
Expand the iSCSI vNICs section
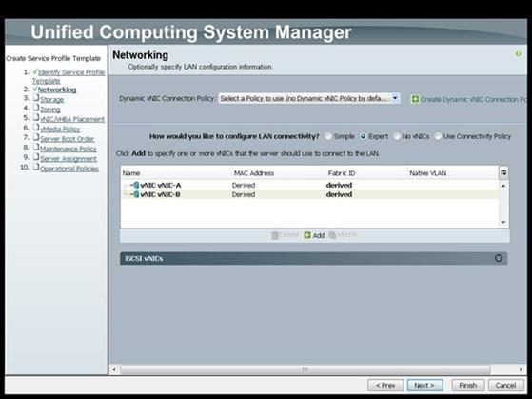(499, 258)
